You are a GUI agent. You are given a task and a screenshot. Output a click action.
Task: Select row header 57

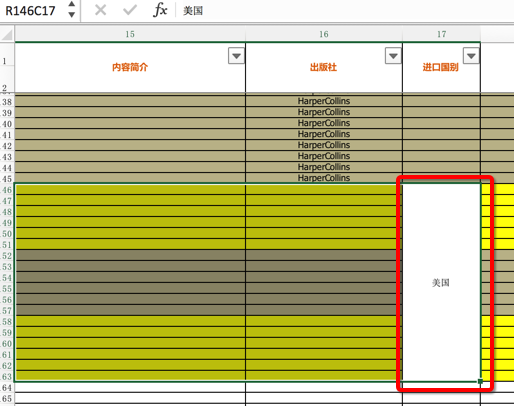(7, 311)
